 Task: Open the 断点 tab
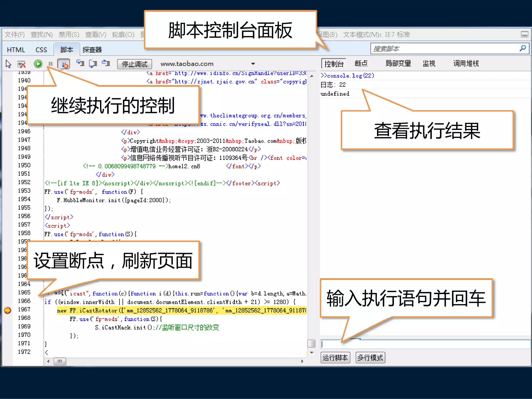361,63
